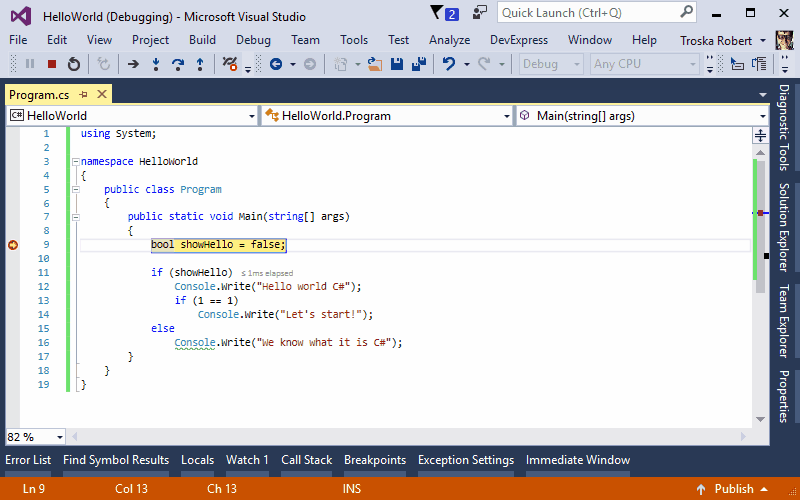Image resolution: width=800 pixels, height=500 pixels.
Task: Step Over the current statement
Action: click(178, 64)
